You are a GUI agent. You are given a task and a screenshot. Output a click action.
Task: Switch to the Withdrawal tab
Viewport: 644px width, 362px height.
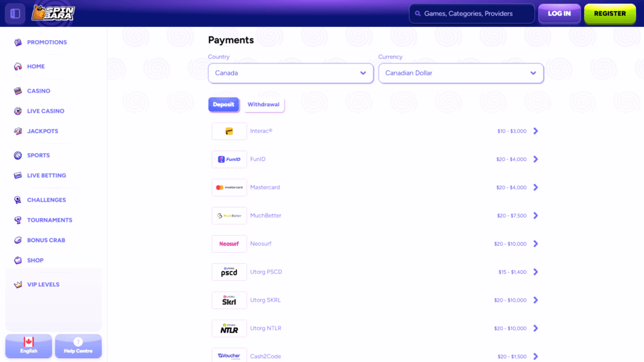click(x=264, y=104)
